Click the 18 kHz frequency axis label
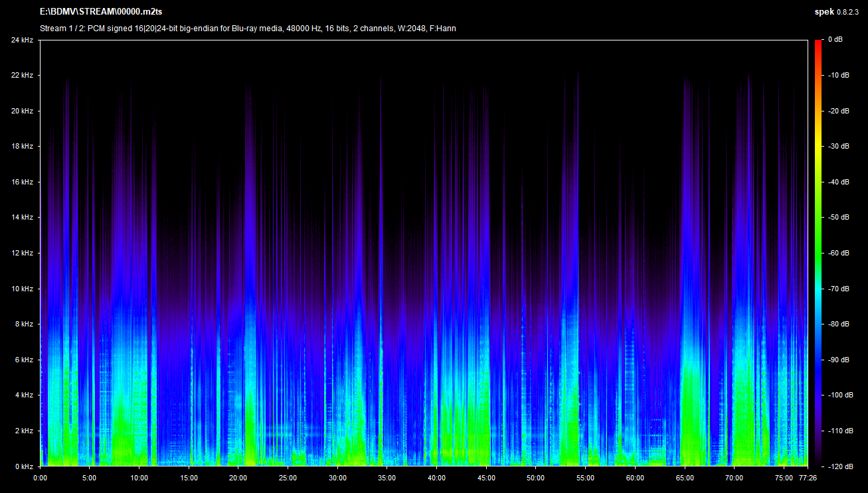The height and width of the screenshot is (493, 868). click(22, 146)
